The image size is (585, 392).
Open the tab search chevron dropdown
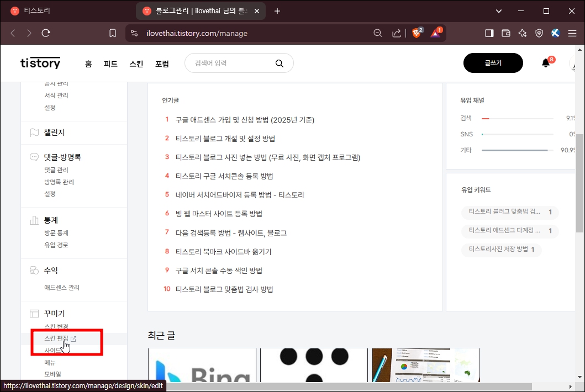click(499, 10)
